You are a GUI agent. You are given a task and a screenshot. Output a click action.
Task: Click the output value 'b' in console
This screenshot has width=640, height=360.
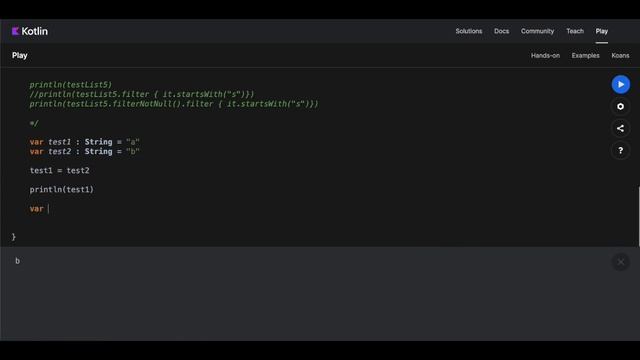(x=18, y=261)
